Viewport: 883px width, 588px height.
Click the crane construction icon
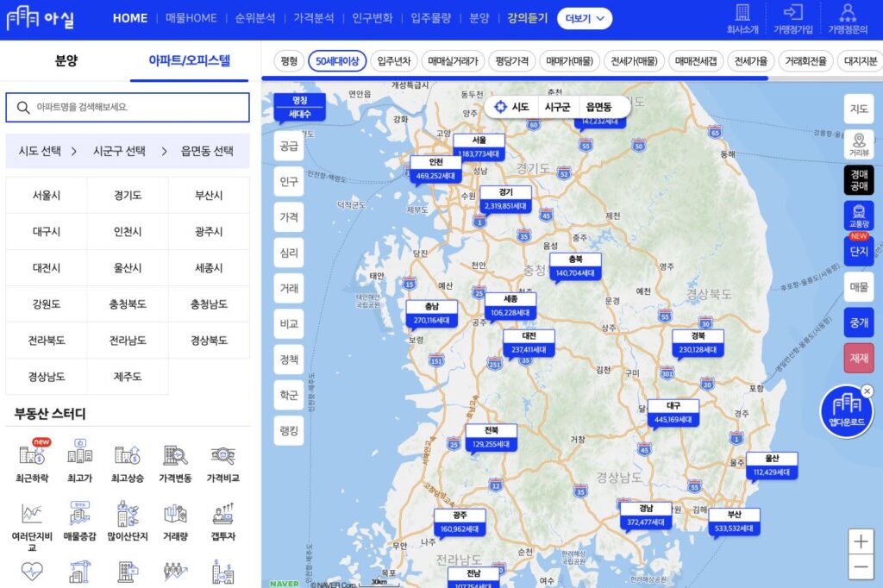(x=79, y=571)
